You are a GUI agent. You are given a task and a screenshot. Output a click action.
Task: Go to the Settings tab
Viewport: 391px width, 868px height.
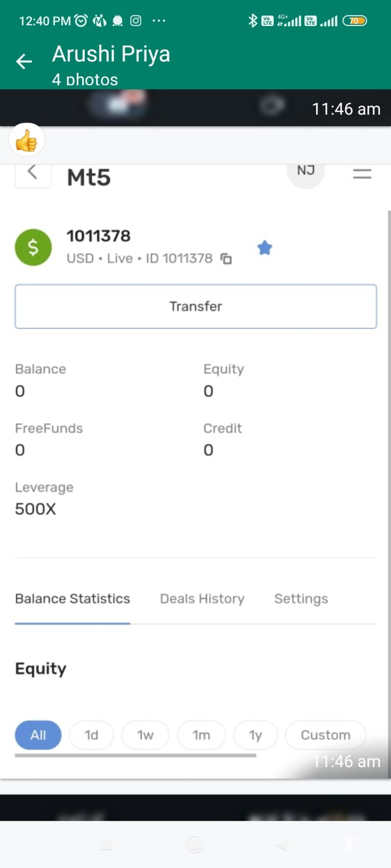(301, 598)
